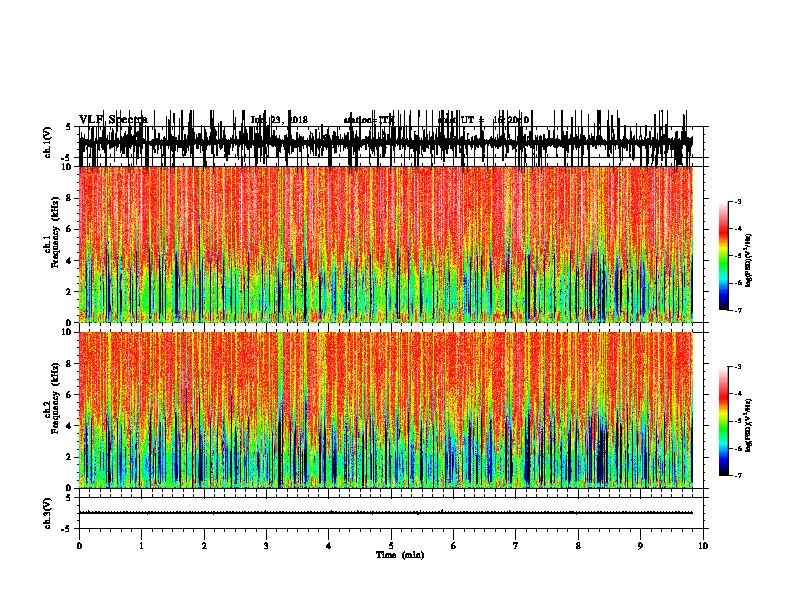Click the "5" tick on the time axis
The height and width of the screenshot is (612, 792).
tap(391, 546)
